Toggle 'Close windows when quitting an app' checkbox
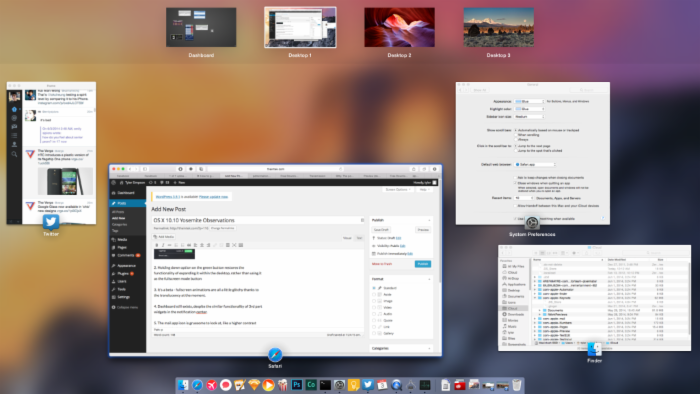 click(x=516, y=183)
